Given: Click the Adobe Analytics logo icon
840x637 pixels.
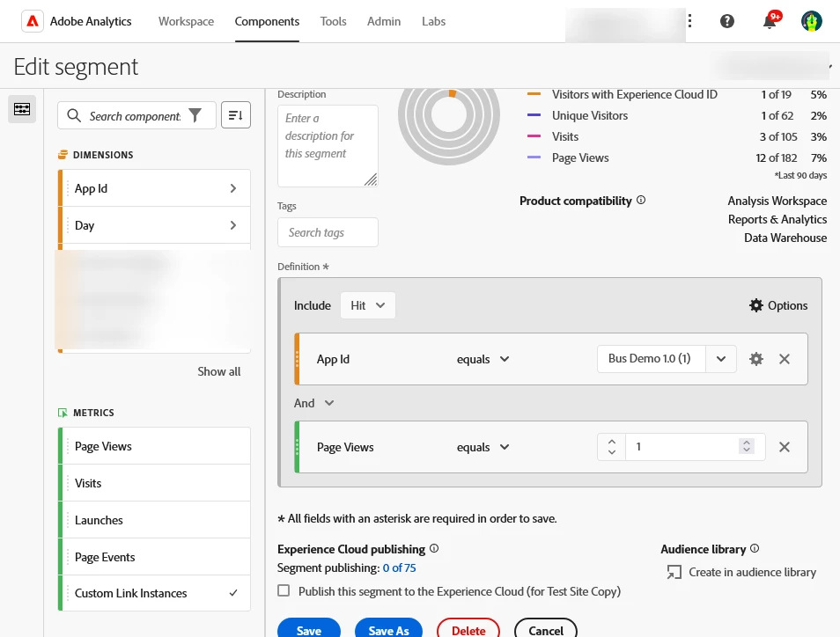Looking at the screenshot, I should click(33, 21).
